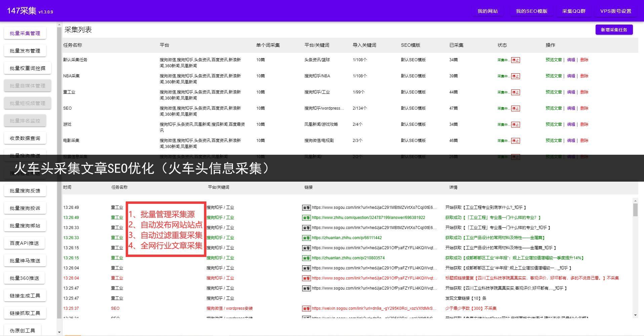Viewport: 644px width, 336px height.
Task: Open 我的网站 in the top navigation
Action: click(x=488, y=11)
